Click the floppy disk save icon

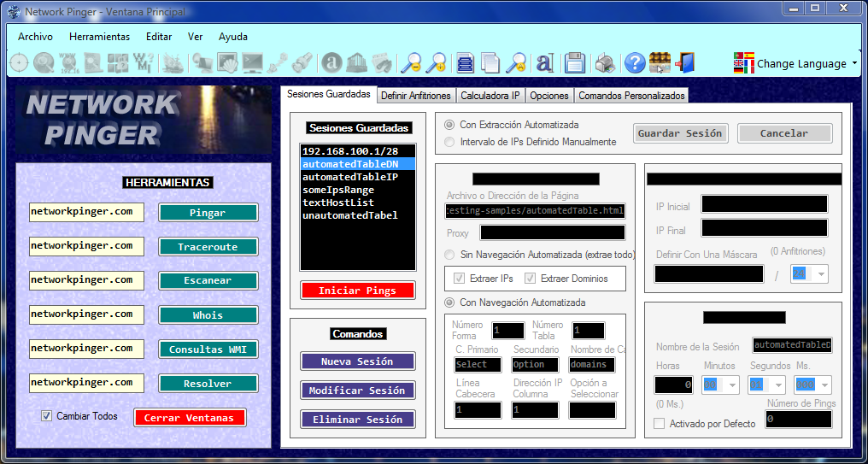coord(575,62)
